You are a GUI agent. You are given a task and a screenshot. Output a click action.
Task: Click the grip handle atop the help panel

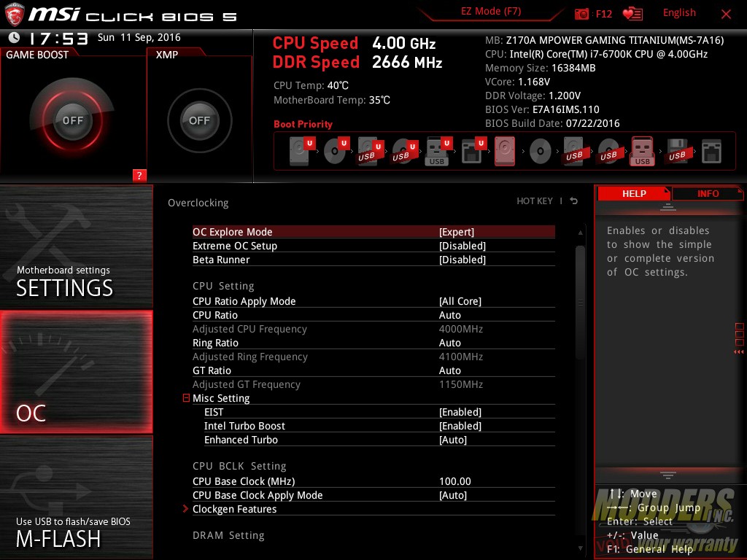668,206
